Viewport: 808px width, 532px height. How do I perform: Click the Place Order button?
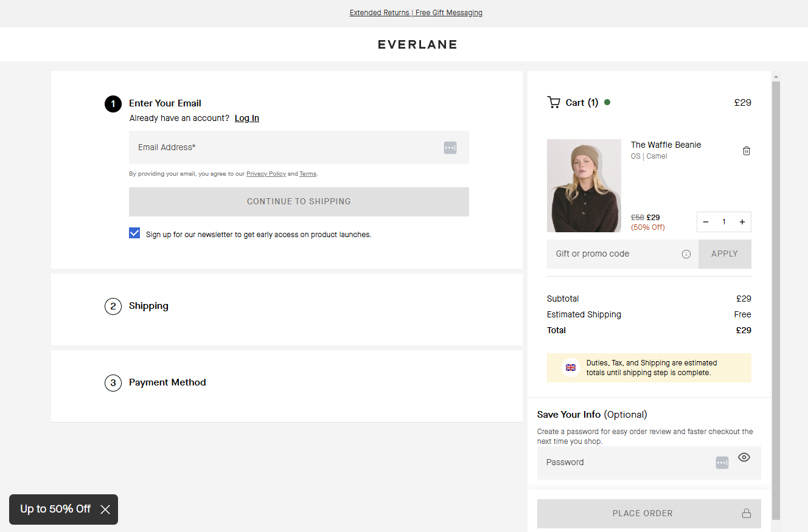pyautogui.click(x=649, y=514)
